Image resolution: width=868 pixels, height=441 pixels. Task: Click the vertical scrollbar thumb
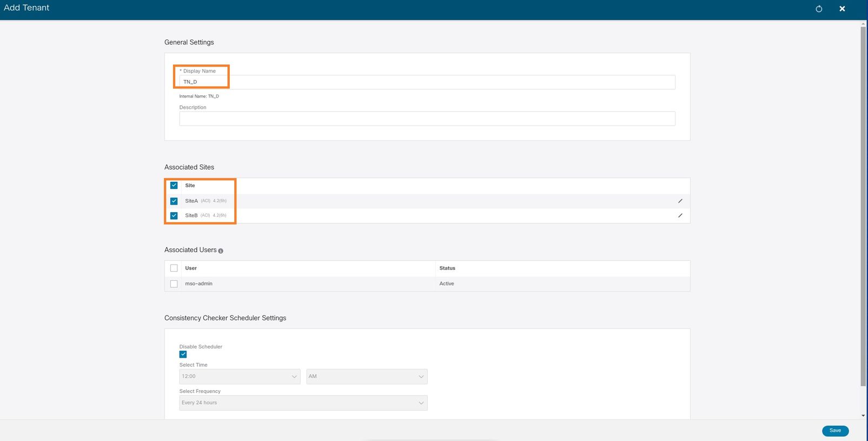coord(863,206)
